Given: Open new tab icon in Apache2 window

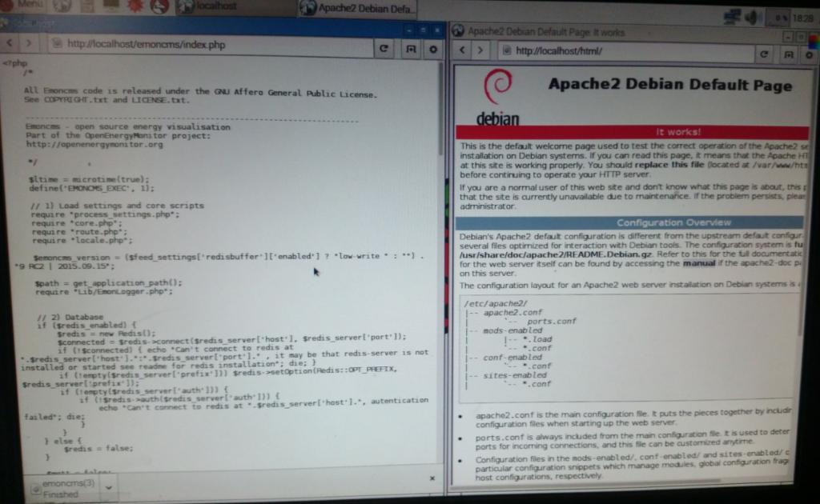Looking at the screenshot, I should (789, 54).
